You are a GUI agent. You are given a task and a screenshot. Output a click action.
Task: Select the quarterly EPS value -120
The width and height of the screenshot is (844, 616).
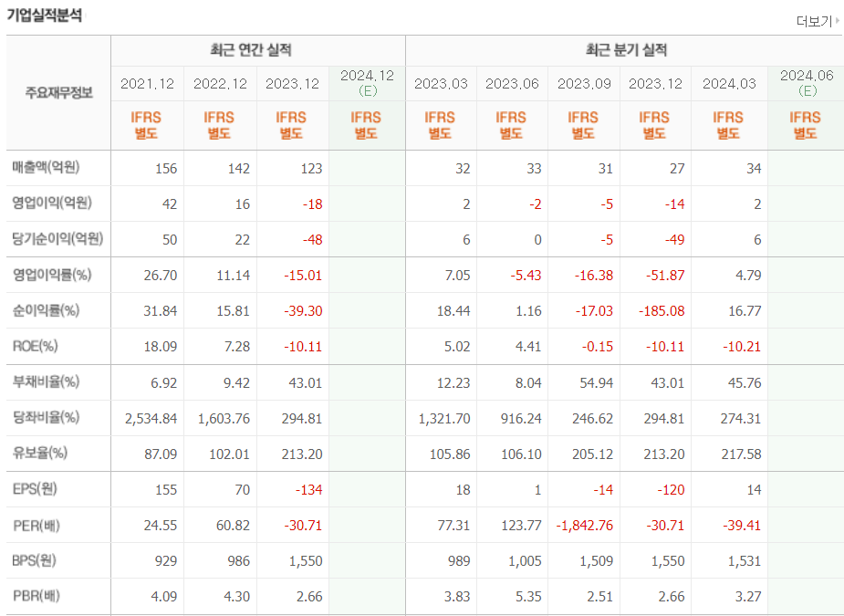pyautogui.click(x=671, y=489)
